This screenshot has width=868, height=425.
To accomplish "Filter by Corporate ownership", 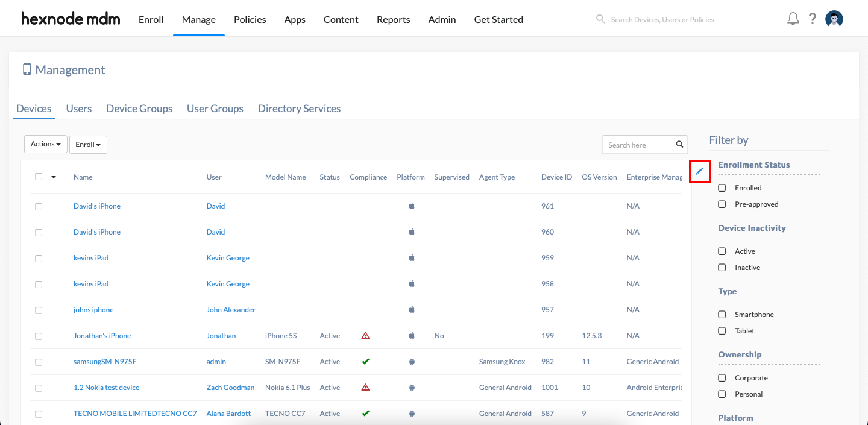I will tap(722, 378).
